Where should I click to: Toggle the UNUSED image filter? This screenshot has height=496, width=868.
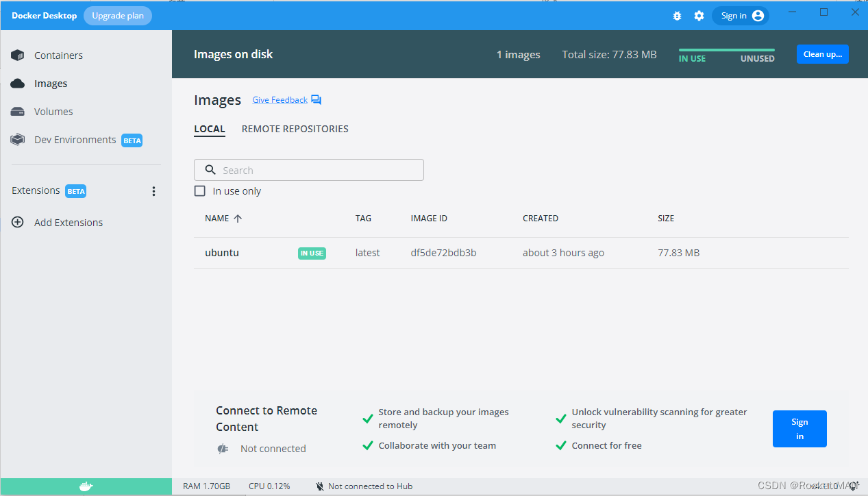point(756,58)
